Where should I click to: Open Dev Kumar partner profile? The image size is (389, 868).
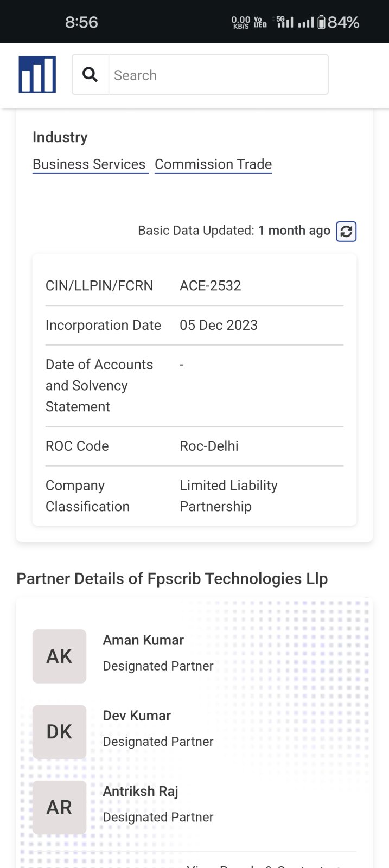pos(137,716)
